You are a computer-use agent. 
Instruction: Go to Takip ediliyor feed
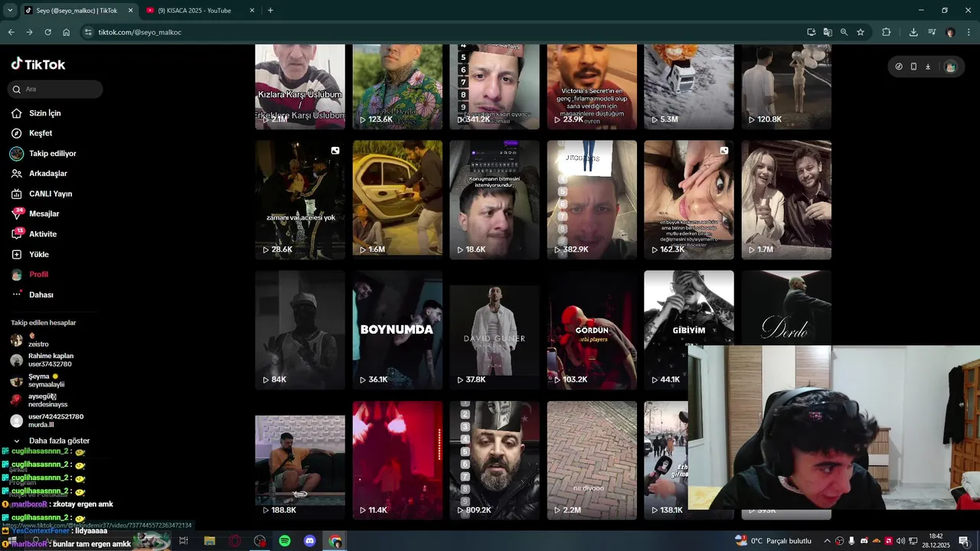pyautogui.click(x=52, y=153)
